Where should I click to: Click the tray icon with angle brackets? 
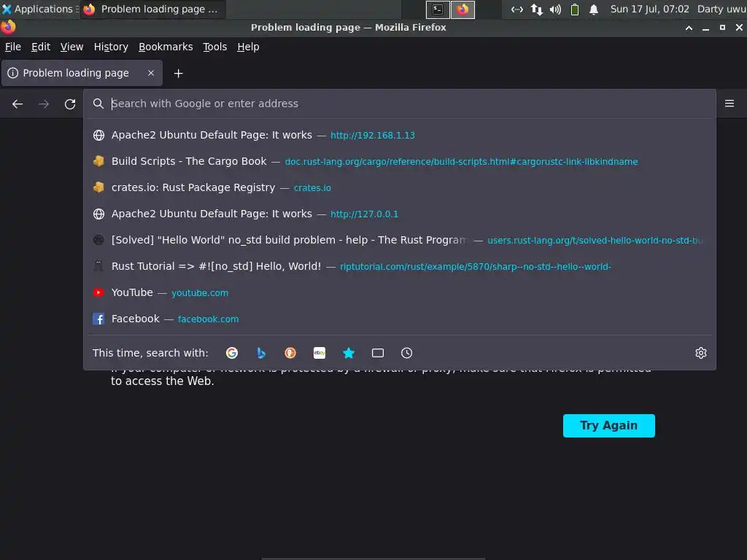[517, 9]
